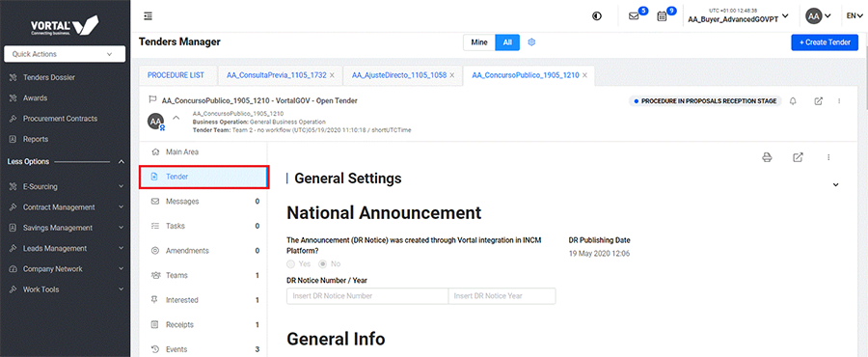Switch to the AA_AjusteDirecto_1105_1058 tab

pyautogui.click(x=399, y=75)
